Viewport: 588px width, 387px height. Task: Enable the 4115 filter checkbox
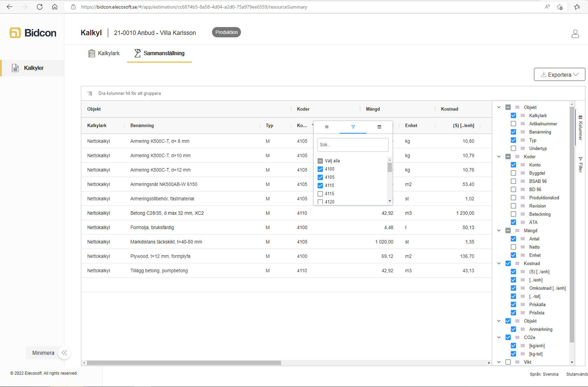click(x=320, y=194)
